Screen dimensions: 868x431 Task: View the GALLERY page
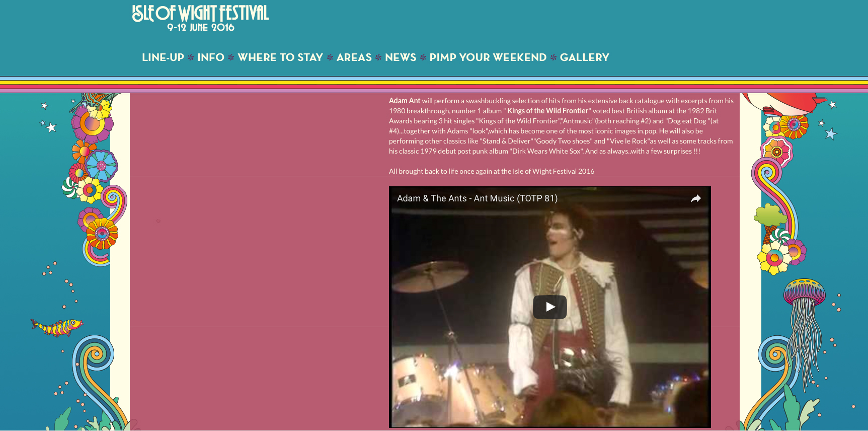tap(585, 57)
